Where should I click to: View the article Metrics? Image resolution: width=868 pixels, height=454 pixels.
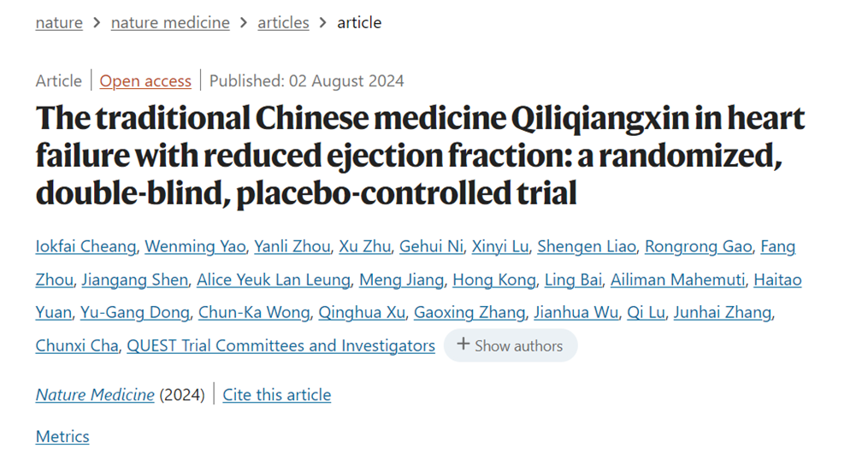point(62,436)
